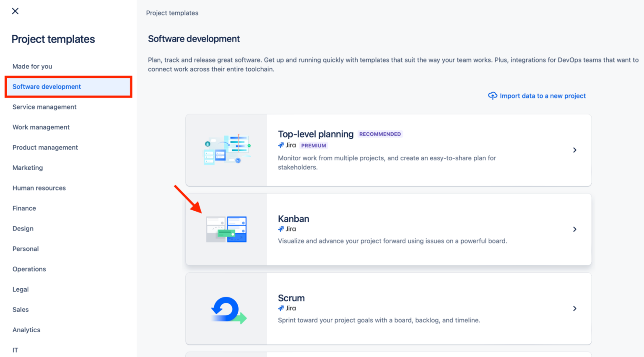
Task: Click the Scrum circular arrow illustration
Action: [226, 309]
